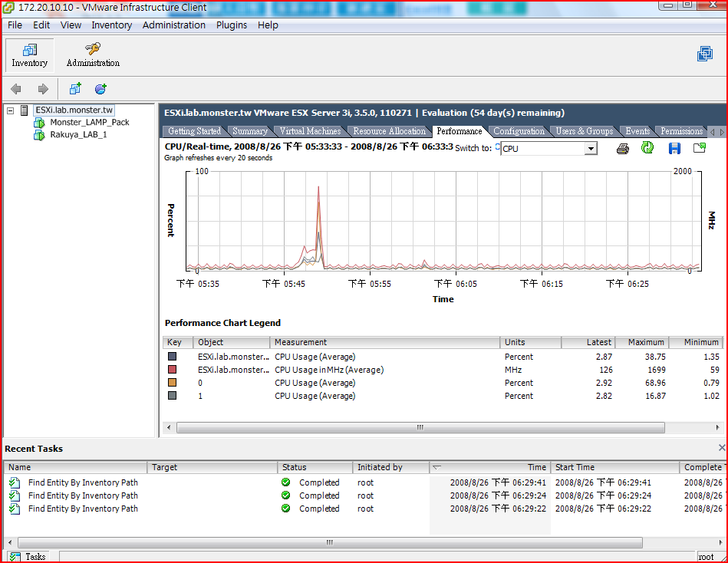Sort recent tasks by Status column
The width and height of the screenshot is (728, 563).
click(315, 467)
